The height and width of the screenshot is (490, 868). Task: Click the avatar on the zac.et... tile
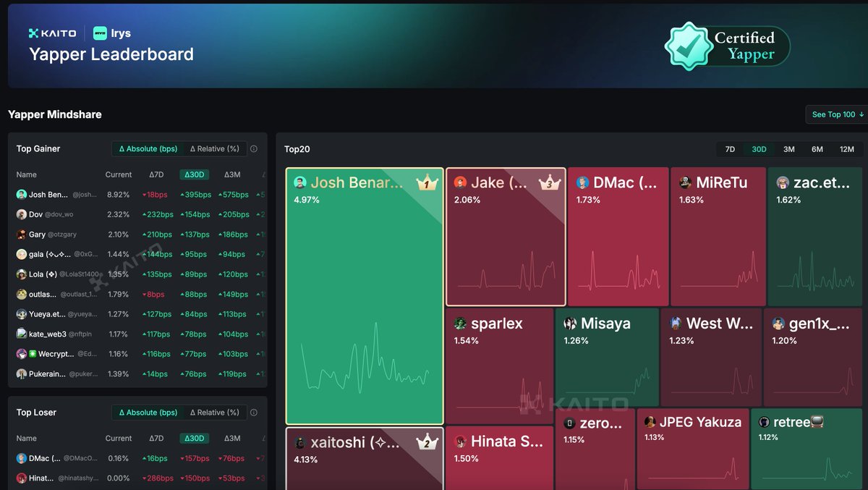point(783,183)
